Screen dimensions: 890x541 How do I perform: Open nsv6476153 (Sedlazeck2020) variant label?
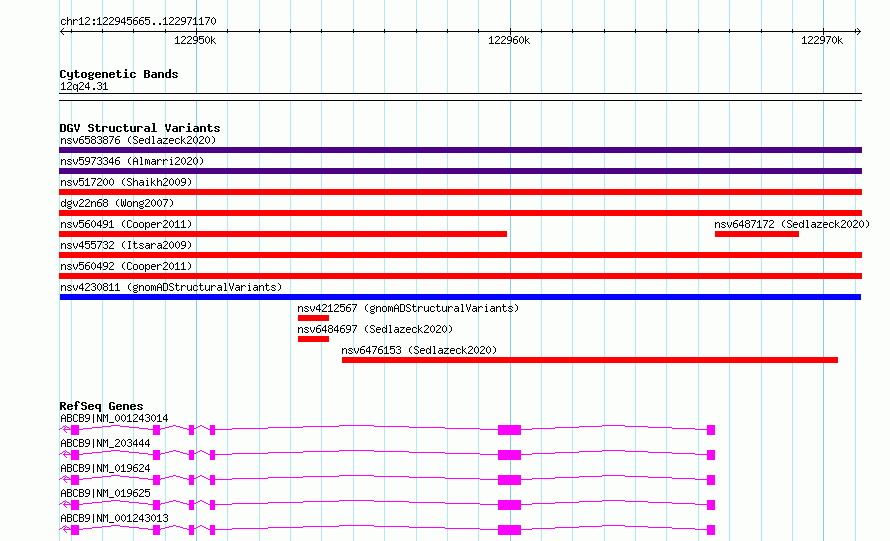point(419,350)
